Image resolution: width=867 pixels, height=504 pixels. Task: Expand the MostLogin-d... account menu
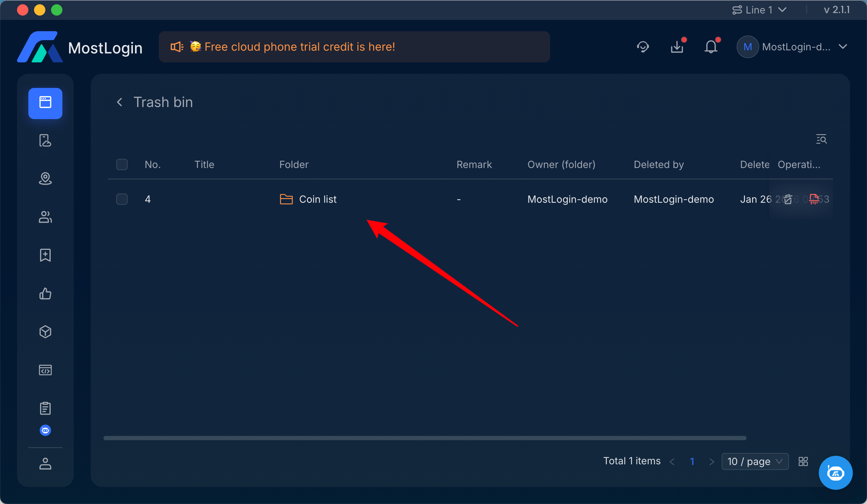click(x=843, y=47)
